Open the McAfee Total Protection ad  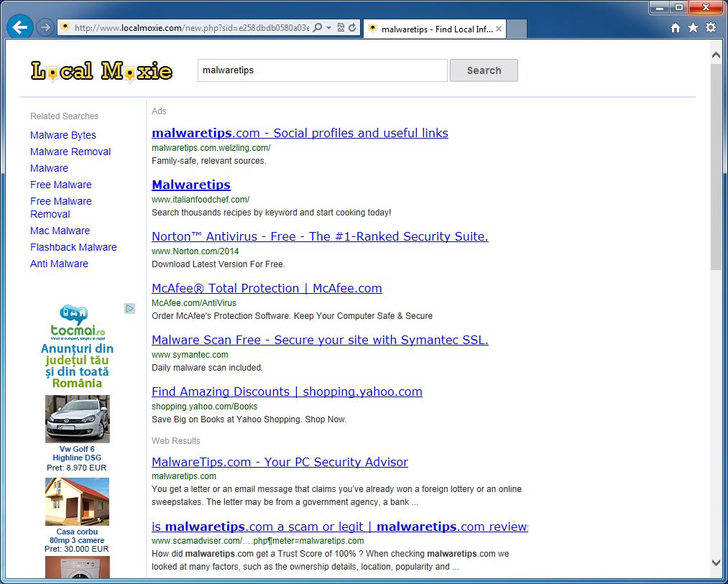pos(267,288)
